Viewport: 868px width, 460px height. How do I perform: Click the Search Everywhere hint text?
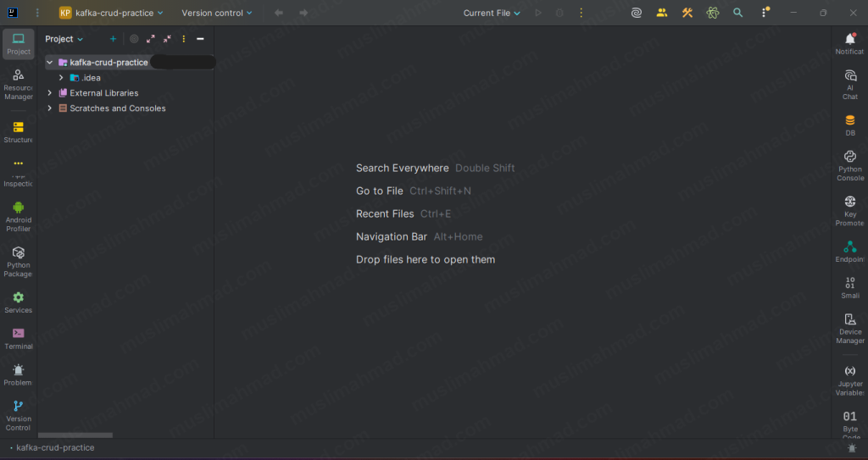click(403, 168)
